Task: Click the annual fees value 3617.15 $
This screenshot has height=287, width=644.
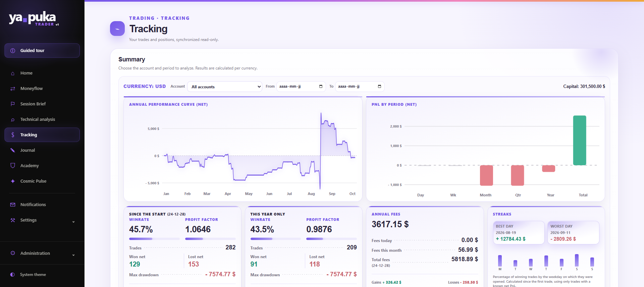Action: [x=390, y=224]
